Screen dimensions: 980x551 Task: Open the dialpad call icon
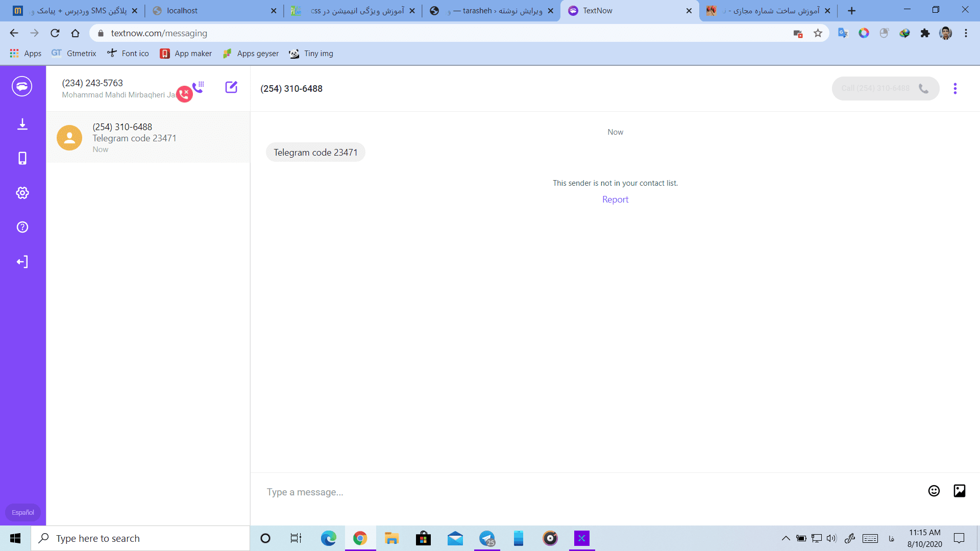[x=199, y=86]
